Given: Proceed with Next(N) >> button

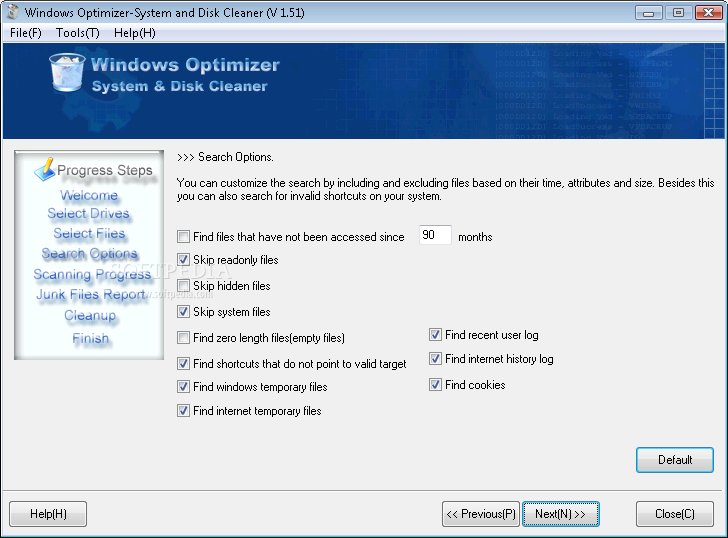Looking at the screenshot, I should click(560, 514).
